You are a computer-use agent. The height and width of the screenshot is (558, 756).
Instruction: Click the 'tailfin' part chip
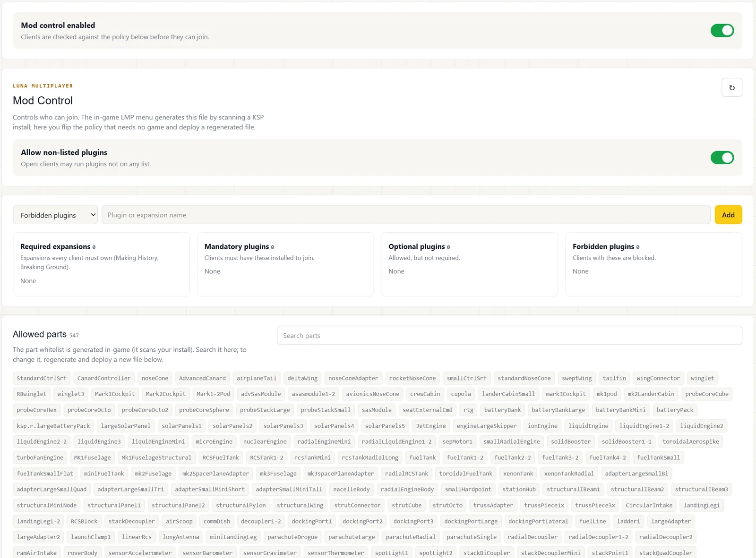click(x=614, y=378)
